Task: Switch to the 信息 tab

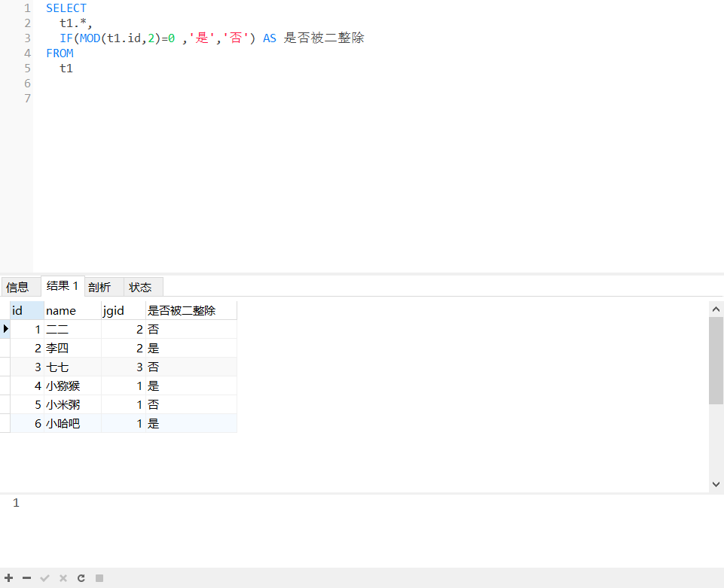Action: (x=18, y=287)
